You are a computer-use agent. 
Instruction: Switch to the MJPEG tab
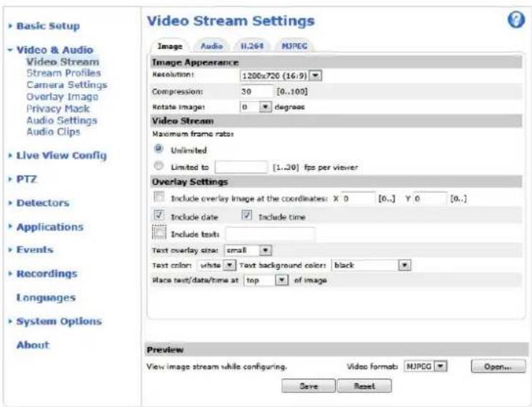(294, 46)
